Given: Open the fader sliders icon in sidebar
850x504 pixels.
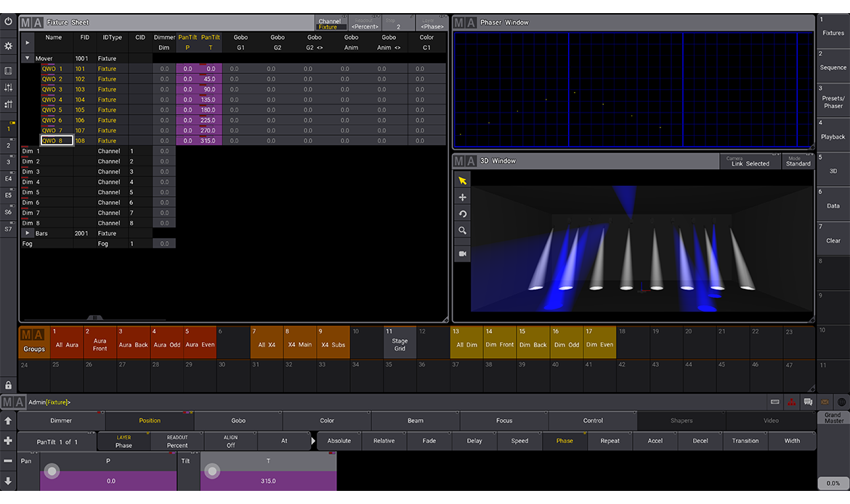Looking at the screenshot, I should (8, 87).
